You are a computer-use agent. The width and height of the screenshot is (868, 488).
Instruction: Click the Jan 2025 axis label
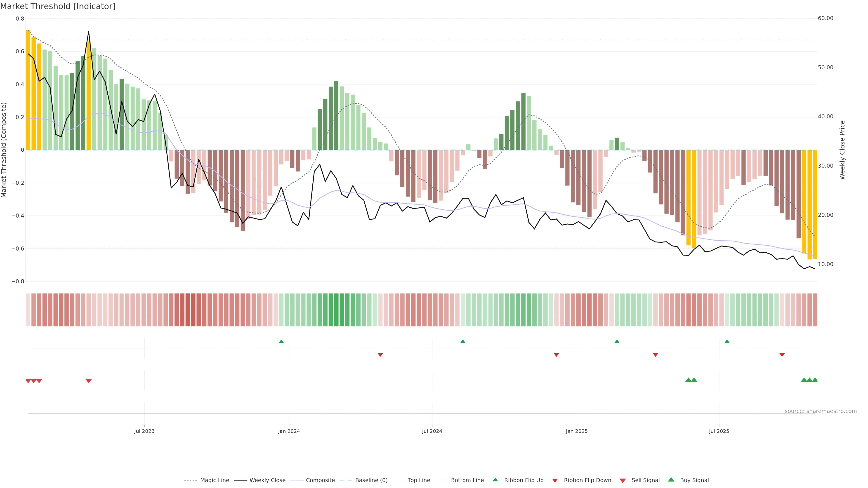(x=577, y=431)
